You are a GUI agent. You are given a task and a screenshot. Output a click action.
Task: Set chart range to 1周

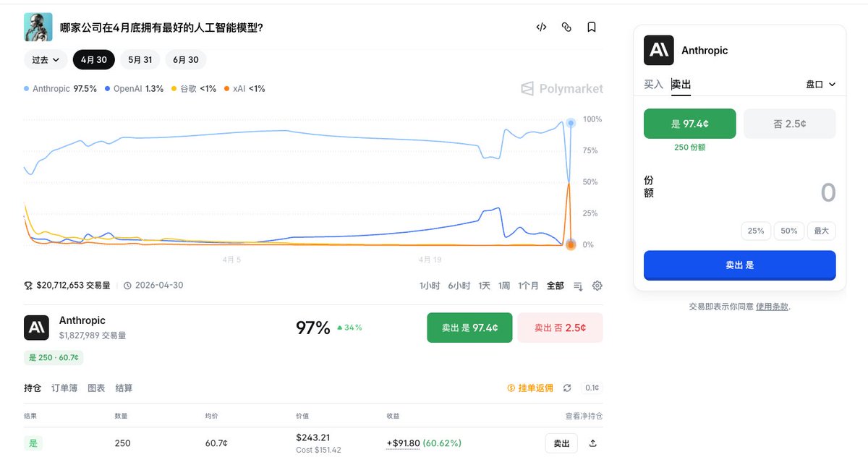pos(504,286)
